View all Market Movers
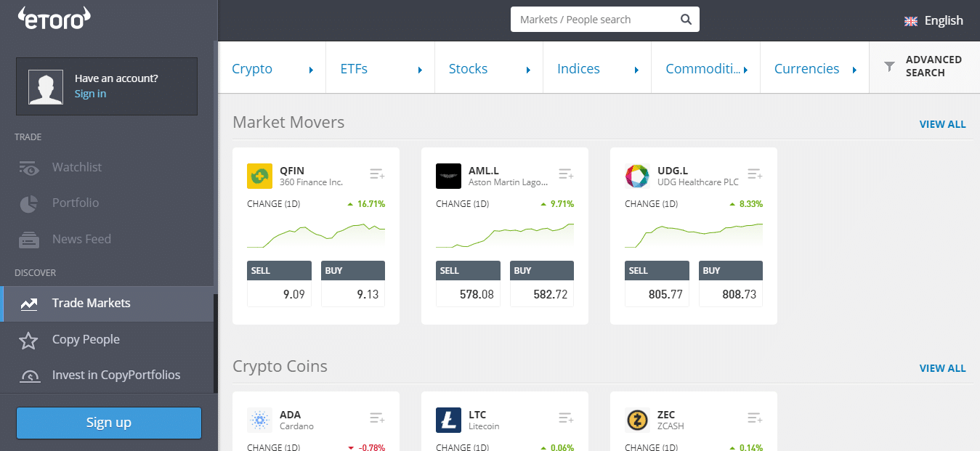980x451 pixels. tap(942, 124)
